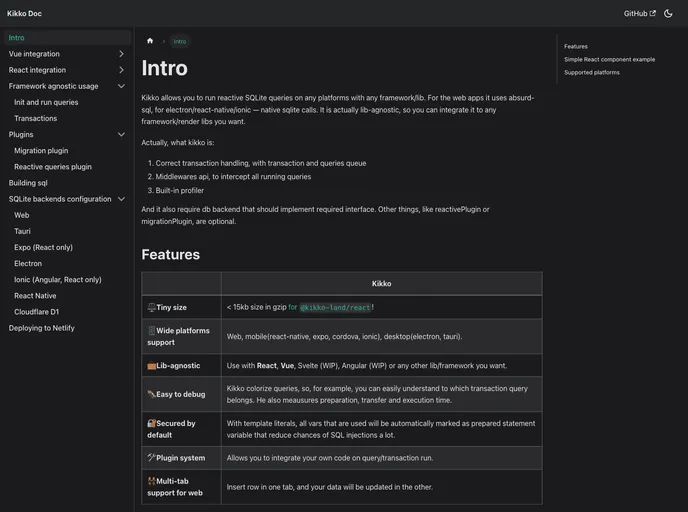Screen dimensions: 688x512
Task: Jump to Features in table of contents
Action: tap(576, 47)
